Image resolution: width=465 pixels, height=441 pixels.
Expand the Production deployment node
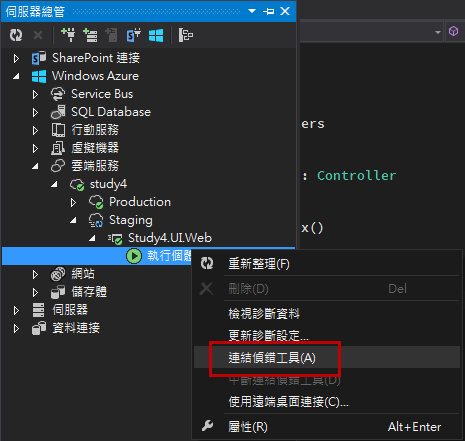(x=73, y=202)
